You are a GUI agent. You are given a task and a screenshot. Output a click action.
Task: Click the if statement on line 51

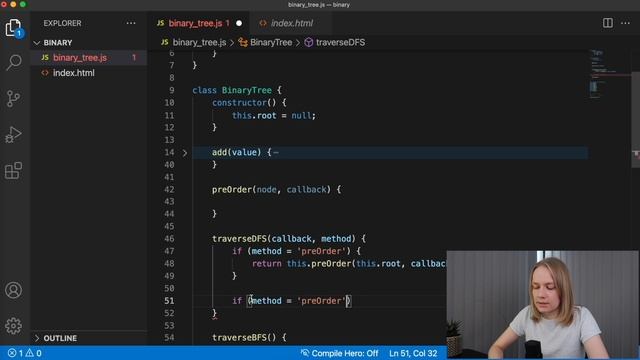(291, 301)
